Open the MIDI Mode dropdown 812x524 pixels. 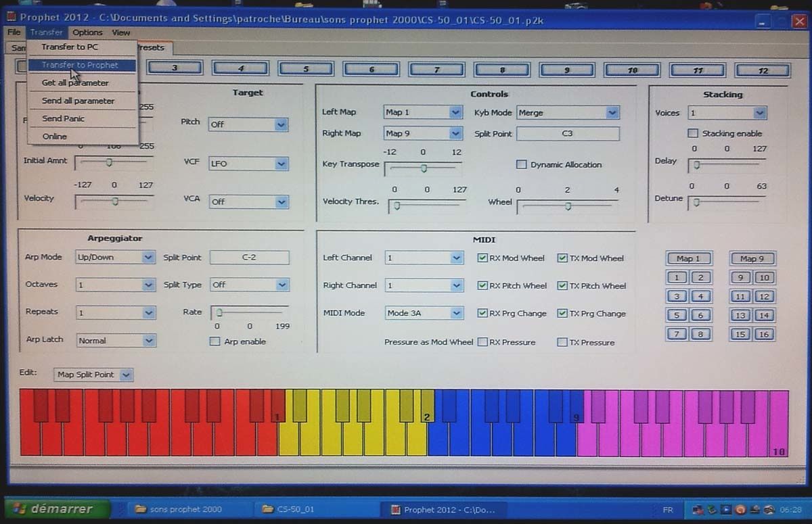pyautogui.click(x=424, y=313)
